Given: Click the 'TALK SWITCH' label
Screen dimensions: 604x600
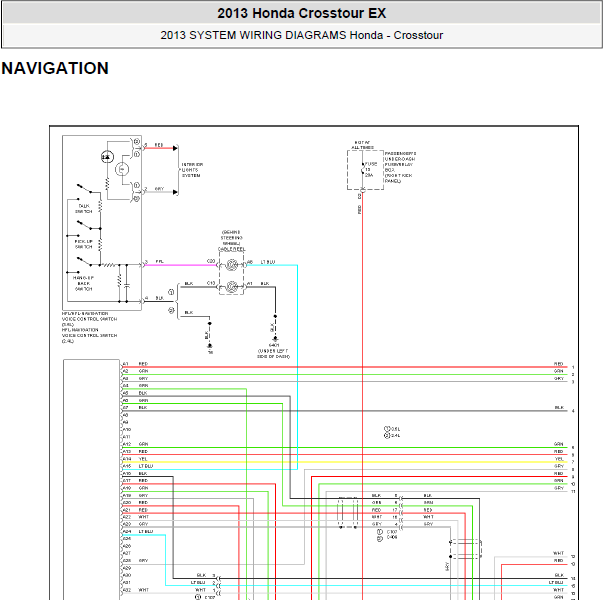Looking at the screenshot, I should pyautogui.click(x=84, y=209).
